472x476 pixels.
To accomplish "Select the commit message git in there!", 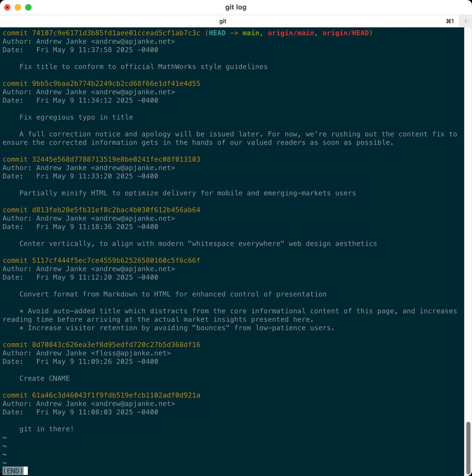I will click(46, 429).
